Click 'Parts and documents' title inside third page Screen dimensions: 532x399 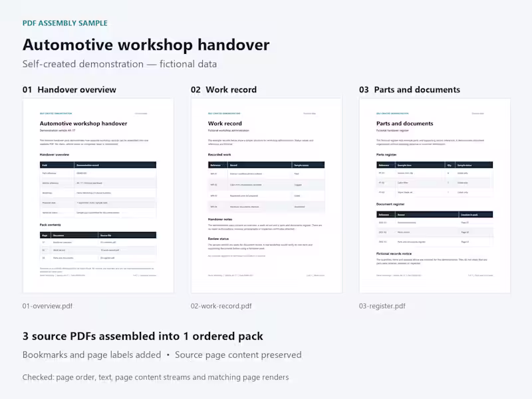[x=405, y=124]
